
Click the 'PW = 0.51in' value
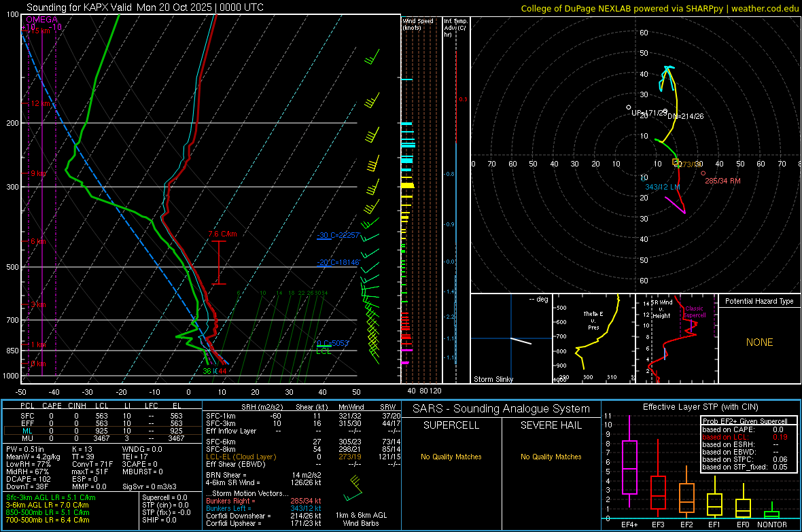(25, 449)
